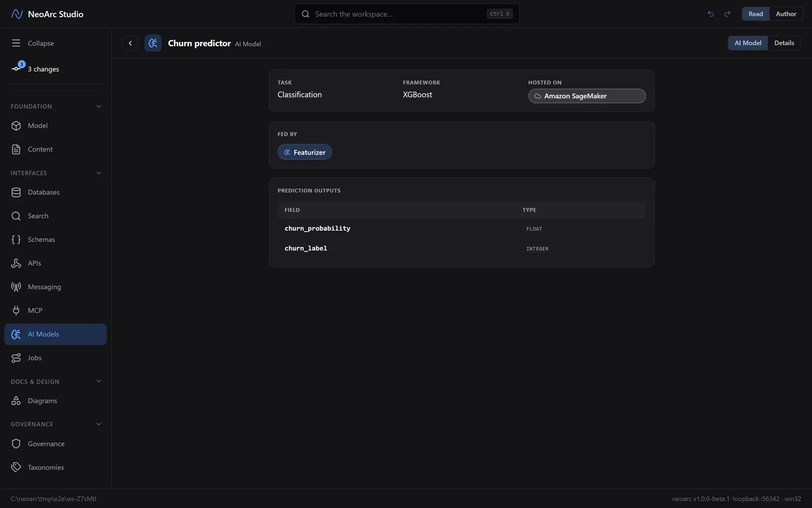
Task: Switch to Read mode
Action: click(x=756, y=14)
